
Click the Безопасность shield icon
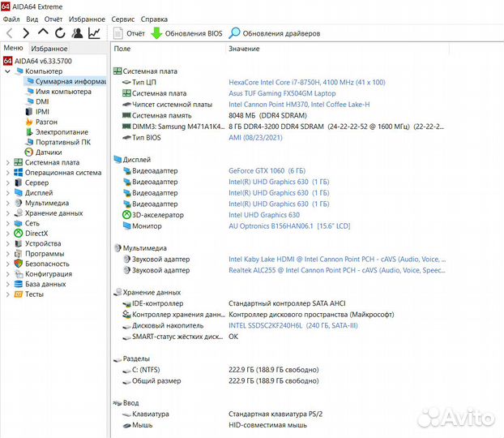[x=19, y=264]
